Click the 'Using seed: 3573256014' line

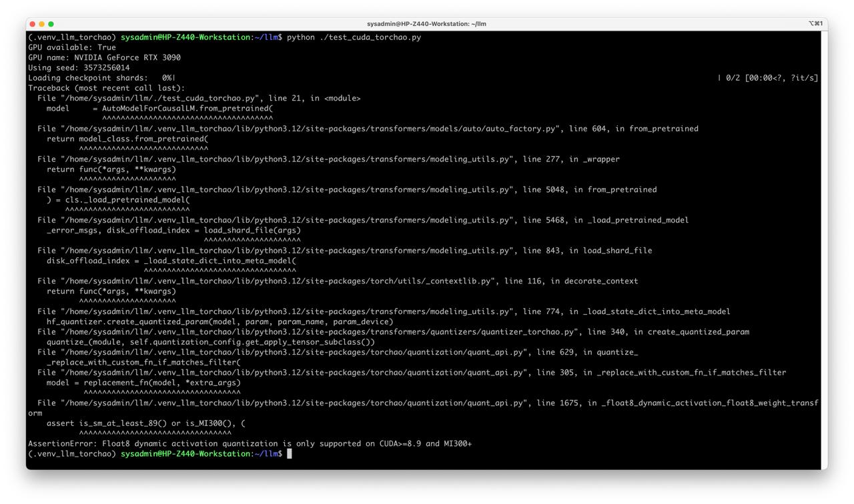[79, 67]
